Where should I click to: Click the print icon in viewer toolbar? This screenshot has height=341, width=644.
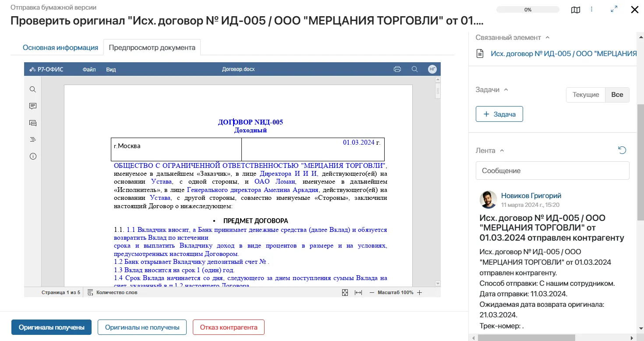pyautogui.click(x=397, y=69)
